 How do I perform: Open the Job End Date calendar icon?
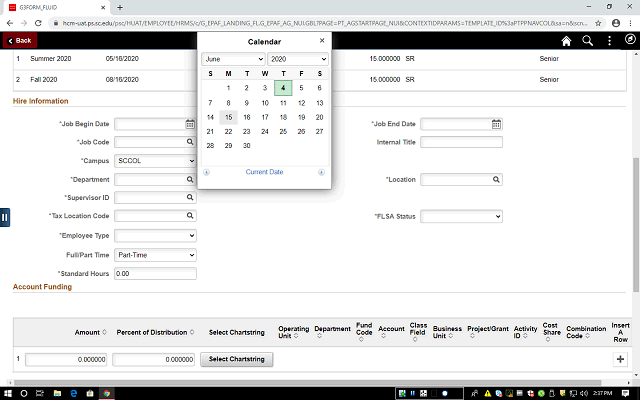(x=496, y=124)
